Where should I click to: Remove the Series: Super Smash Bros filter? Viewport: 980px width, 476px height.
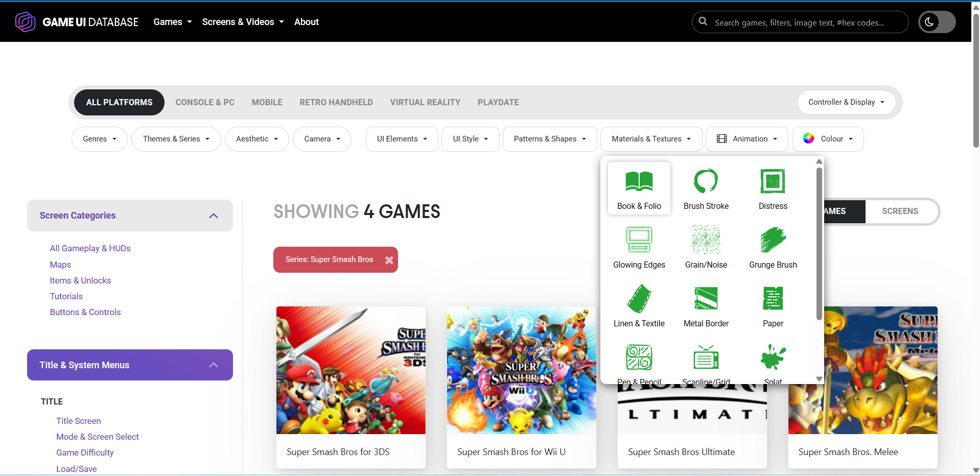tap(389, 260)
